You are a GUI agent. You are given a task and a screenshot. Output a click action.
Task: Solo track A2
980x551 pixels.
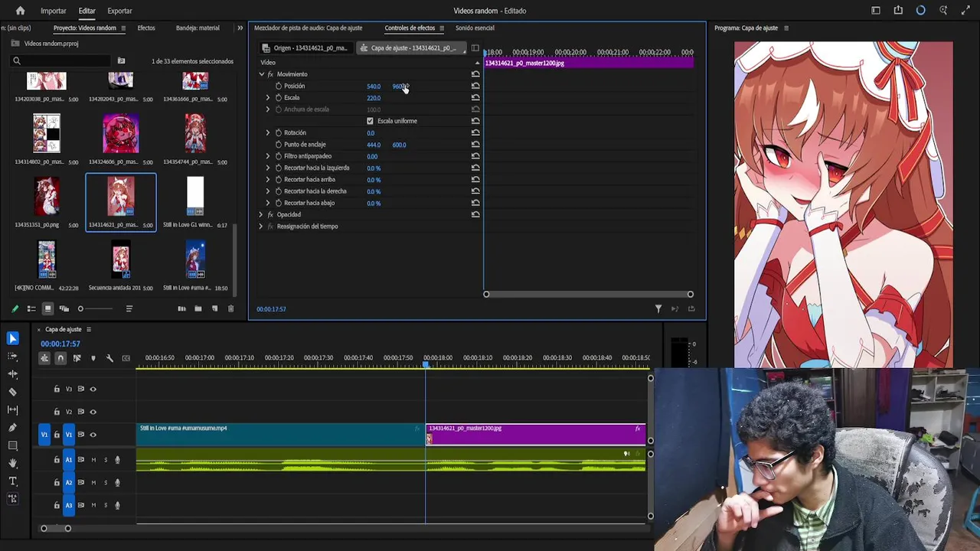pos(106,483)
